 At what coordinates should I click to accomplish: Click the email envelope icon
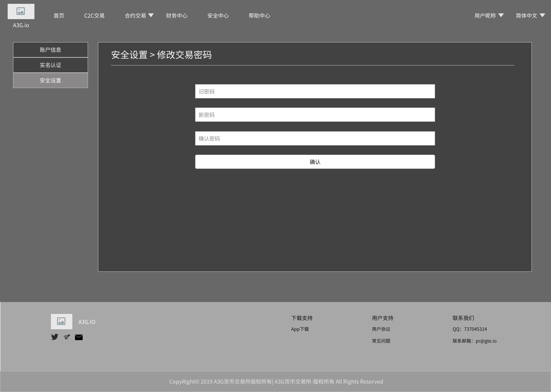[x=79, y=337]
